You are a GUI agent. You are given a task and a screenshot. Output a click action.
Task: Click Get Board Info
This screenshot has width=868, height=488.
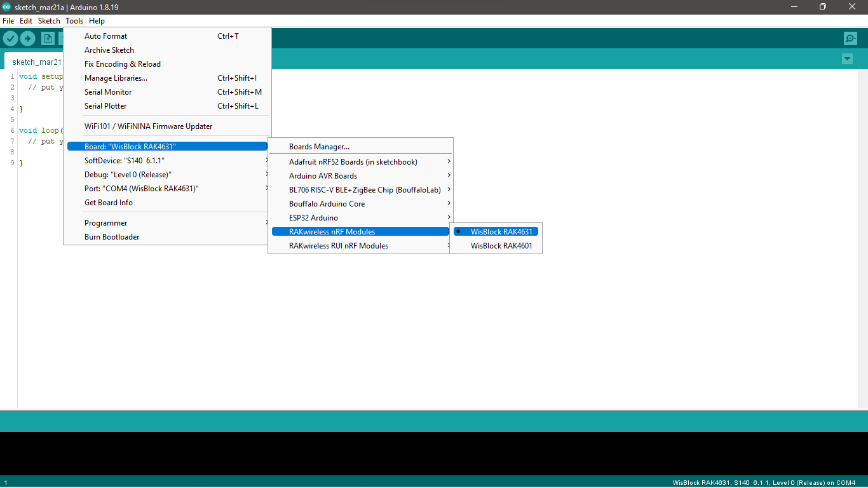coord(167,203)
